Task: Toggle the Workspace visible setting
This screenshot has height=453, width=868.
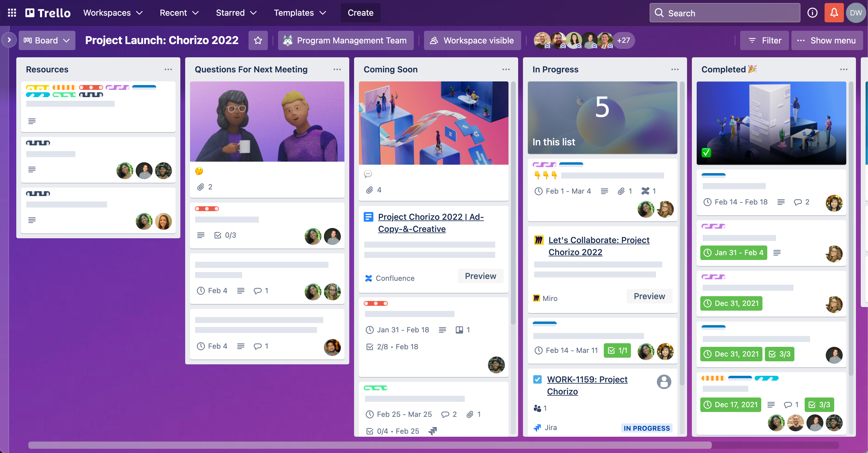Action: click(x=471, y=40)
